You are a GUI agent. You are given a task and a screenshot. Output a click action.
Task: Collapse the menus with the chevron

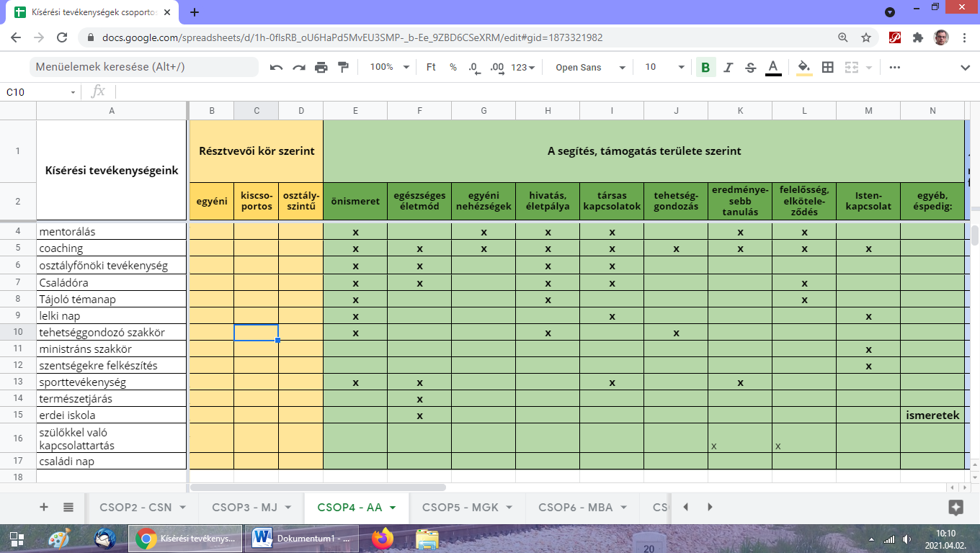[x=966, y=67]
